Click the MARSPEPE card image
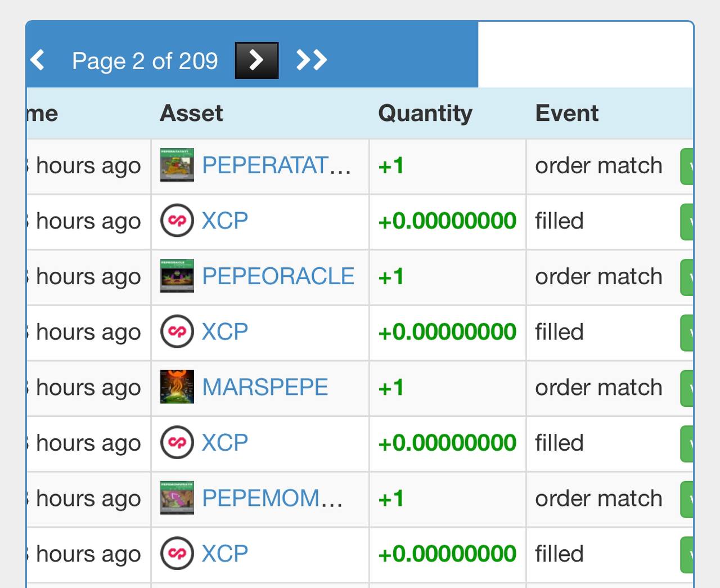The image size is (720, 588). [x=177, y=387]
